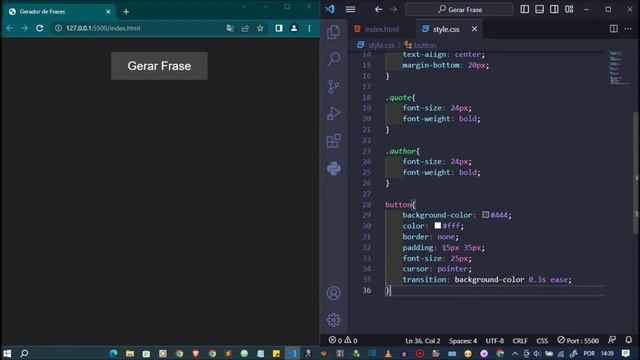Select the style.css editor tab
This screenshot has height=360, width=640.
446,29
